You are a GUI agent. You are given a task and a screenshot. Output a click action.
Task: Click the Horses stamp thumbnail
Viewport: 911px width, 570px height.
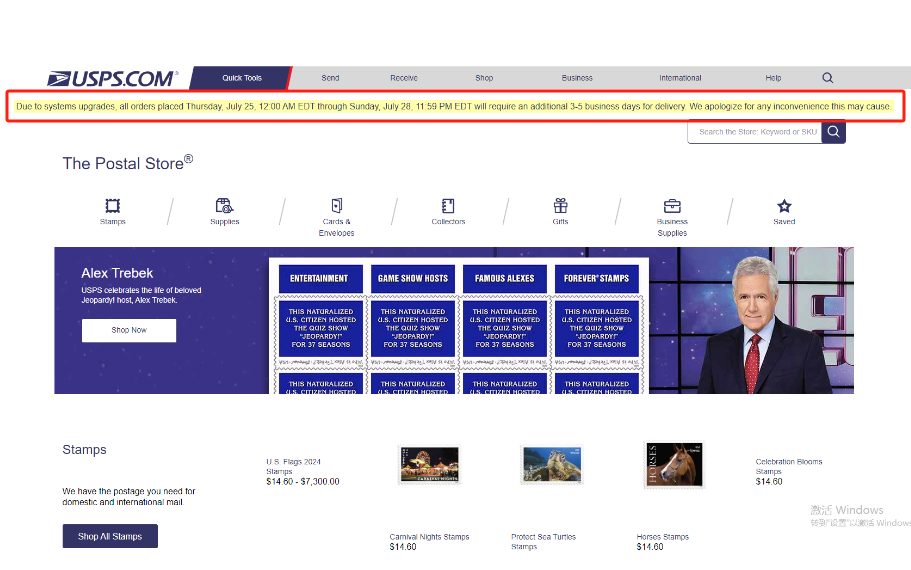pyautogui.click(x=674, y=464)
